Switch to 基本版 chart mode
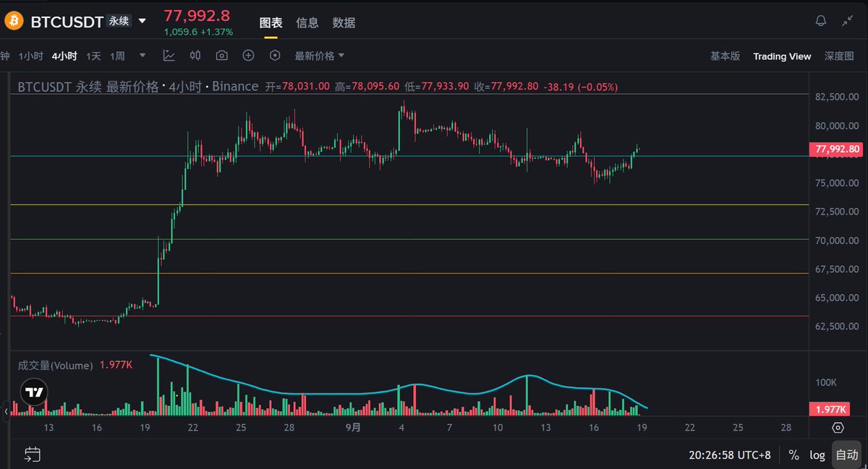868x469 pixels. pos(725,56)
